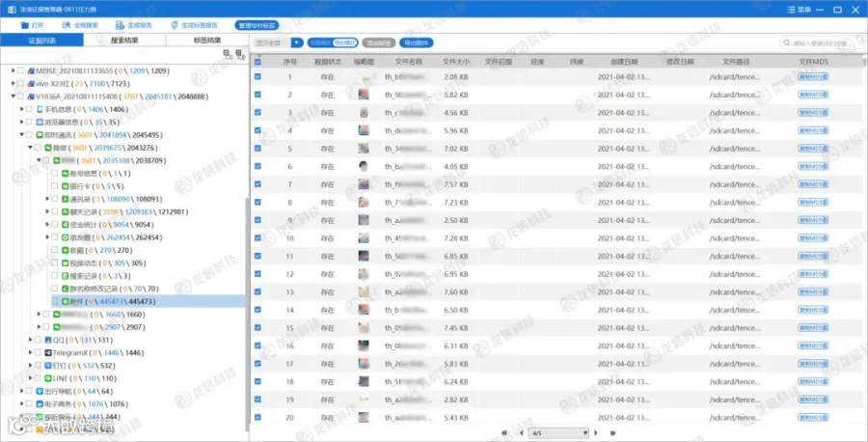Open the thumbnail in row 6
The width and height of the screenshot is (868, 442).
(364, 166)
